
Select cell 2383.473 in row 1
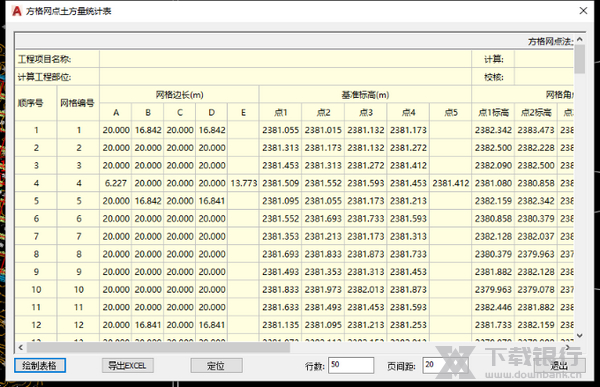[536, 130]
